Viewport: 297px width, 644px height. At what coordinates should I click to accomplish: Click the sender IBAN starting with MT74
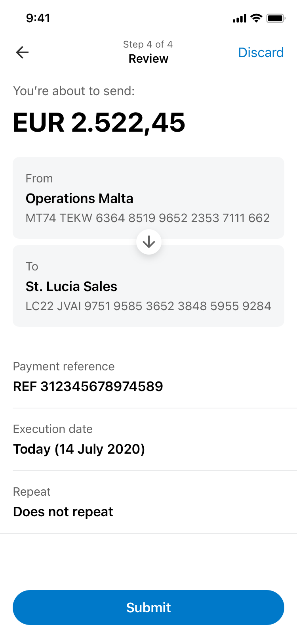[x=147, y=218]
